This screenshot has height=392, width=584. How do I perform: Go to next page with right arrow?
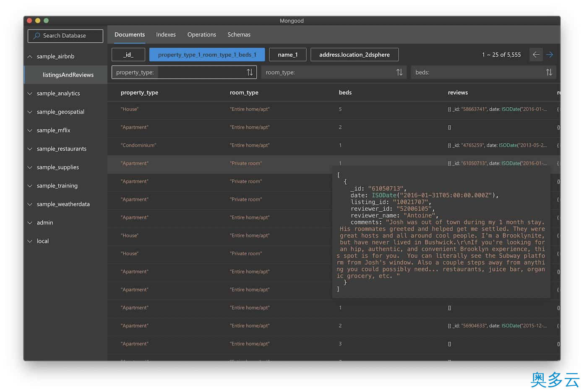550,55
